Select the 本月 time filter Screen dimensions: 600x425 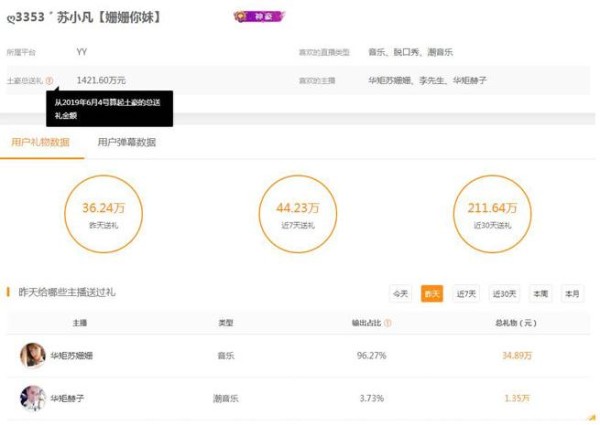(x=572, y=294)
